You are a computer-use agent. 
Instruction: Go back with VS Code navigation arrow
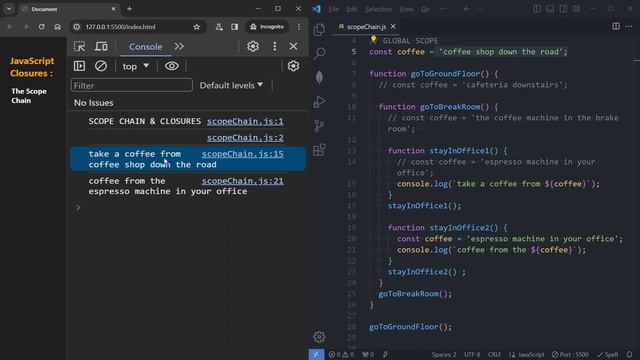pos(467,9)
